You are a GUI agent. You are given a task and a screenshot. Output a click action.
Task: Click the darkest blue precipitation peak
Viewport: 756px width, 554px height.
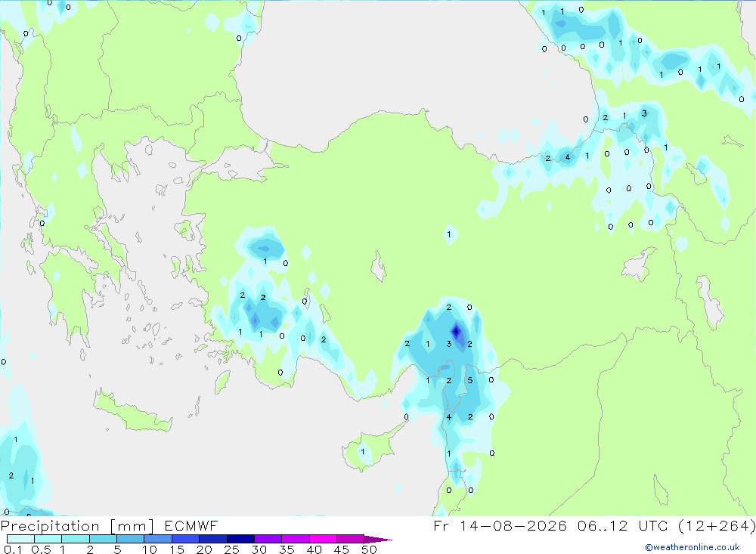click(x=456, y=332)
